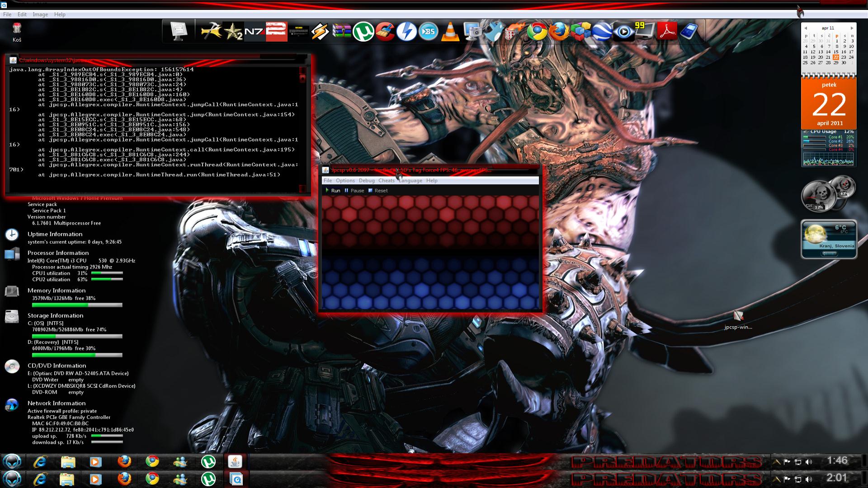This screenshot has width=868, height=488.
Task: Open Mass Effect 2 N7 icon
Action: [x=255, y=32]
